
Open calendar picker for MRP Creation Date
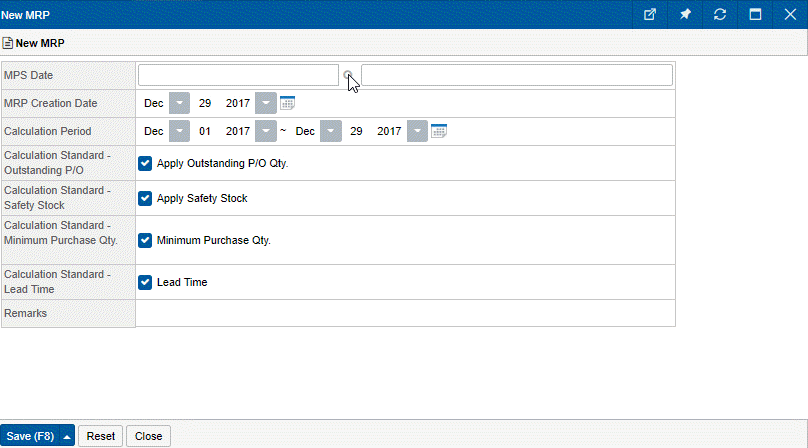tap(288, 103)
